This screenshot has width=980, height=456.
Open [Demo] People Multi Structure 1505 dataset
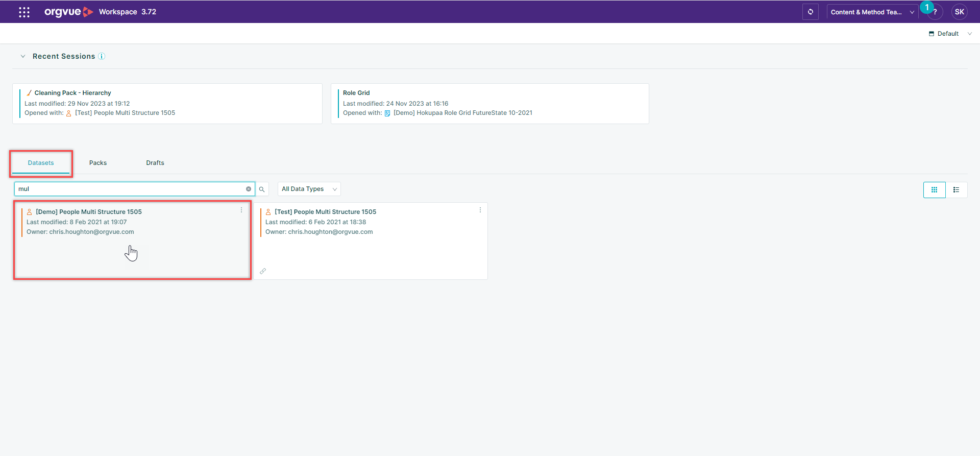pos(132,241)
